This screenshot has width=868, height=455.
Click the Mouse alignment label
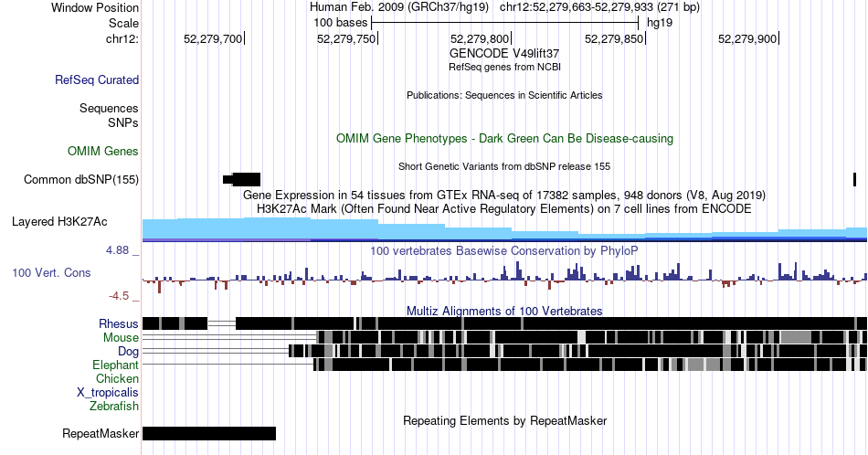(x=121, y=338)
